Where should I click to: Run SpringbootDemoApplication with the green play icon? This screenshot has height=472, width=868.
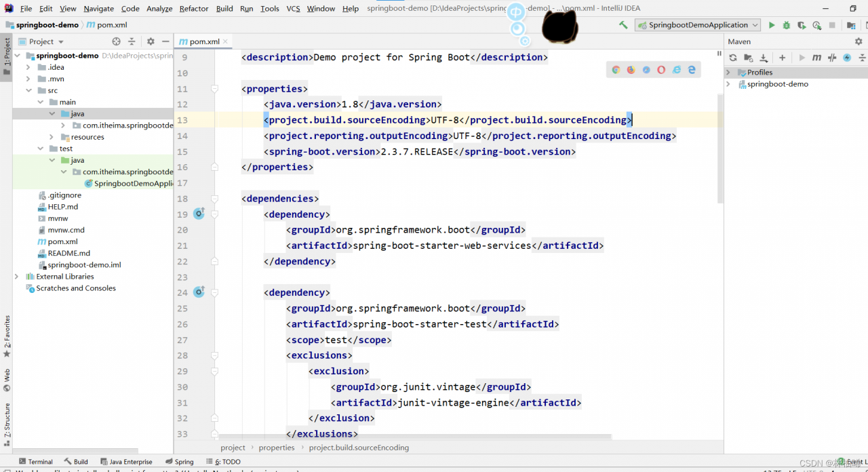coord(771,25)
